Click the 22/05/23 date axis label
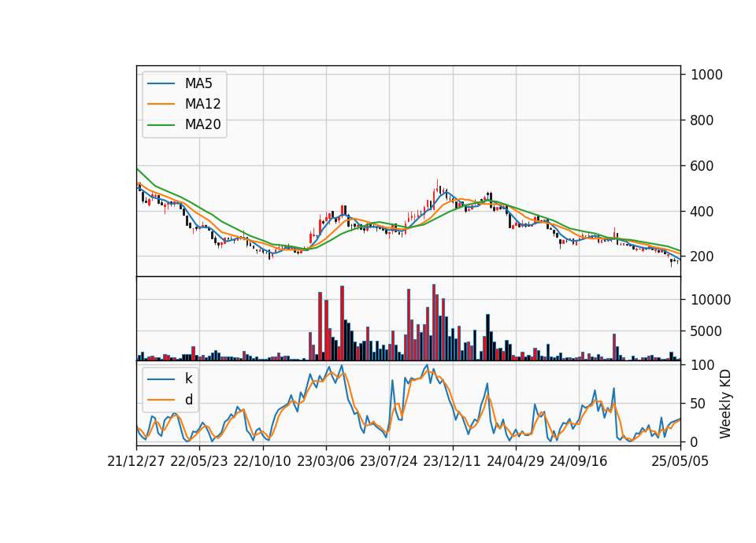 (199, 461)
